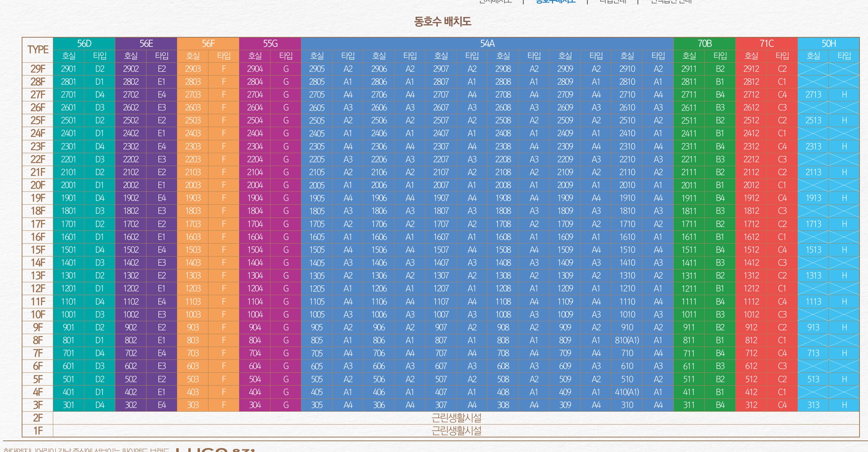Click 근린생활시설 label in 2F row

[456, 418]
